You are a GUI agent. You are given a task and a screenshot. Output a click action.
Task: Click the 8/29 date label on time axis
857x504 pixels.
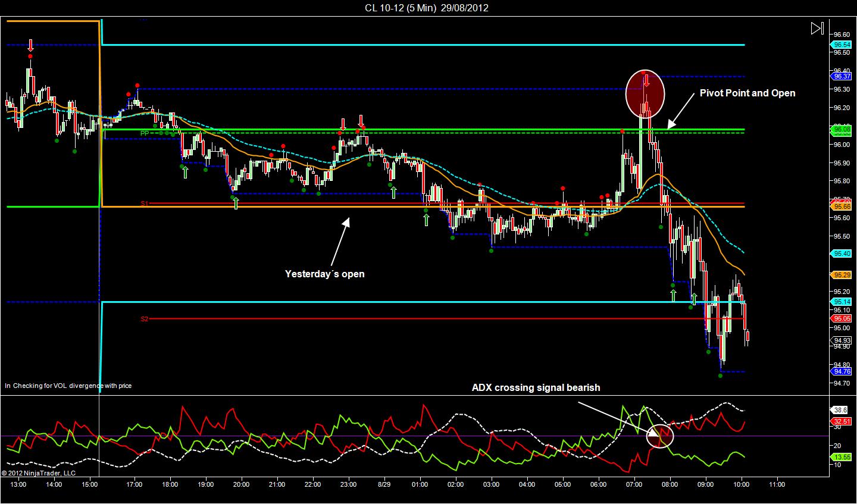click(384, 484)
